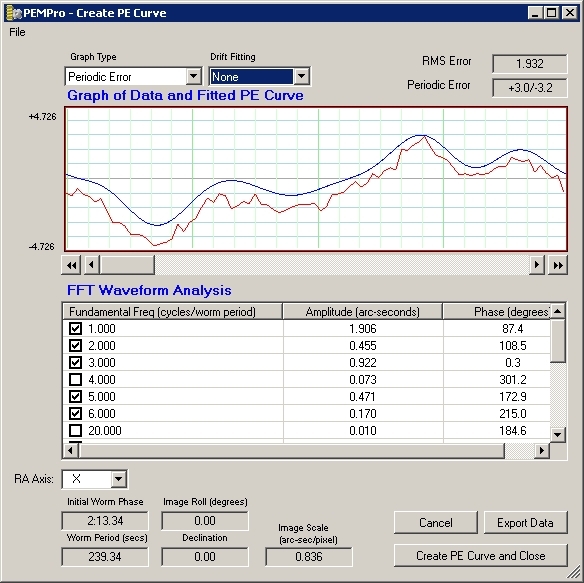Uncheck the 5.000 frequency checkbox

pyautogui.click(x=76, y=396)
